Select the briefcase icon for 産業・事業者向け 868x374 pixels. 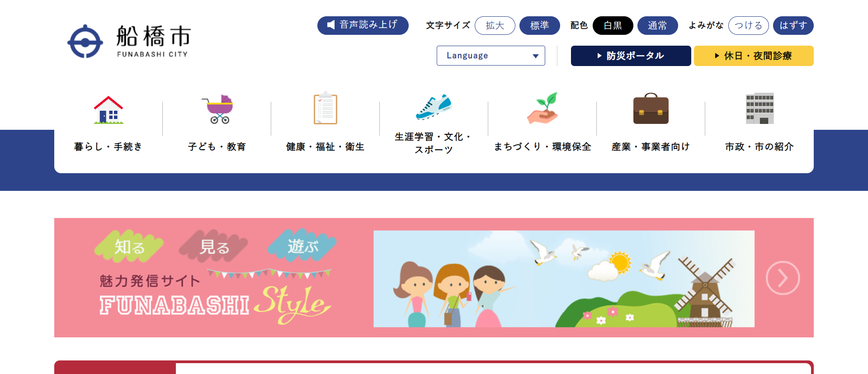pyautogui.click(x=651, y=109)
